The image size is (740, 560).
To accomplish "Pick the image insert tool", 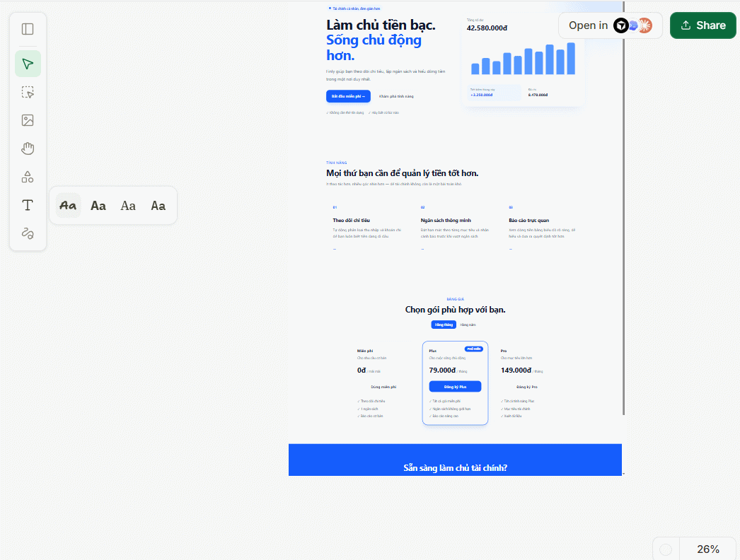I will pos(28,120).
